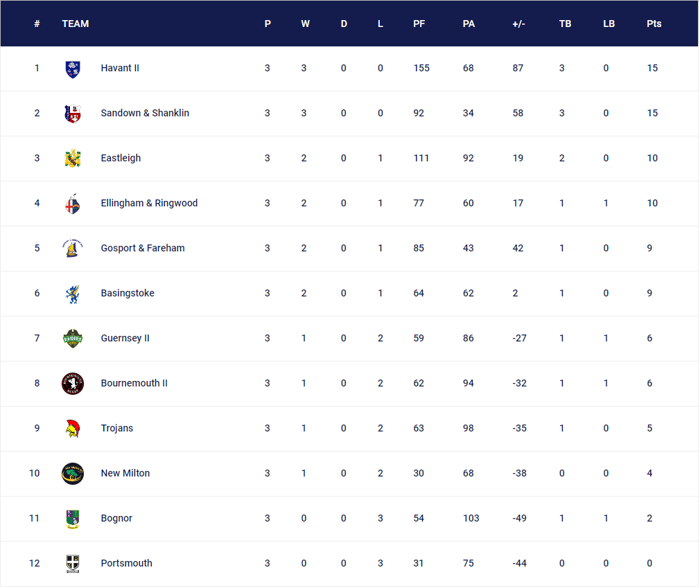Click the Ellingham & Ringwood crest
The width and height of the screenshot is (700, 588).
tap(72, 204)
